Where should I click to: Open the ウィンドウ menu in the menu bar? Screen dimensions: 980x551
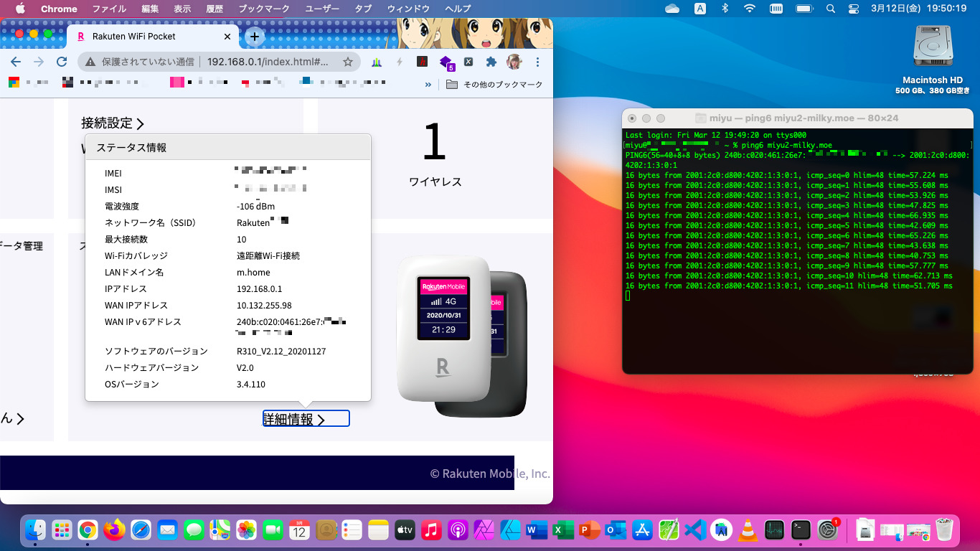pyautogui.click(x=408, y=9)
